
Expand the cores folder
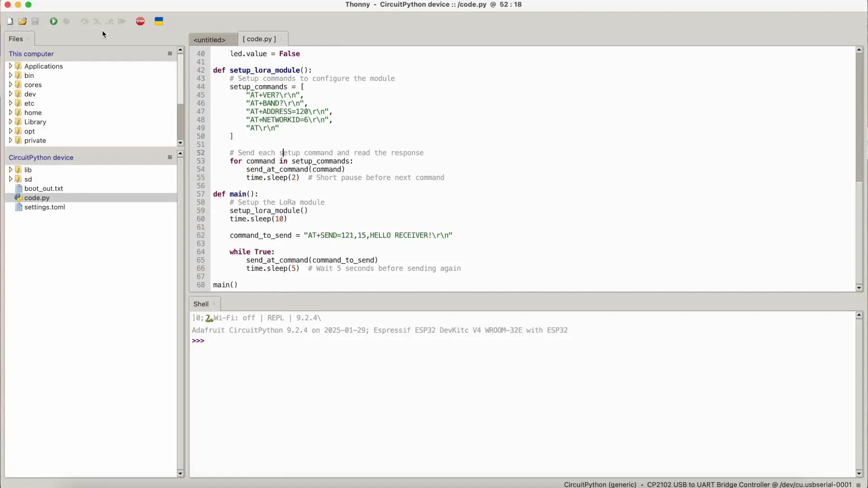pyautogui.click(x=10, y=85)
